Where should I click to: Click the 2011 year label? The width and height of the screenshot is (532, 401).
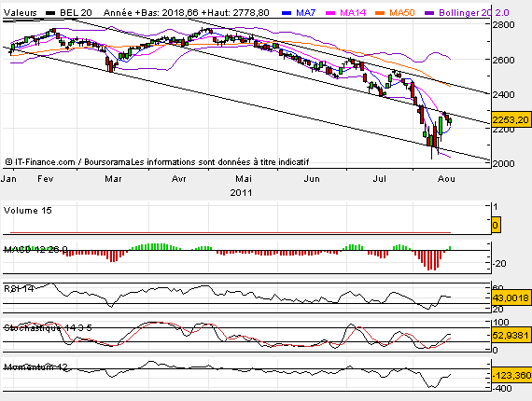coord(241,193)
